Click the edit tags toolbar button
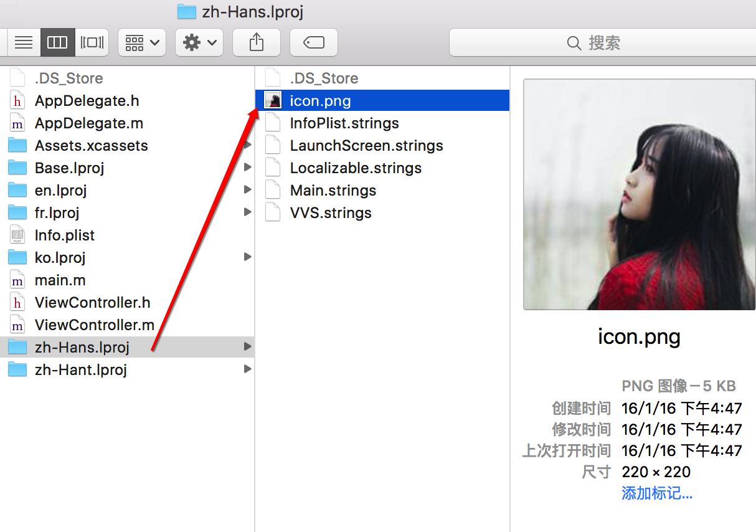Screen dimensions: 756x532 (314, 43)
